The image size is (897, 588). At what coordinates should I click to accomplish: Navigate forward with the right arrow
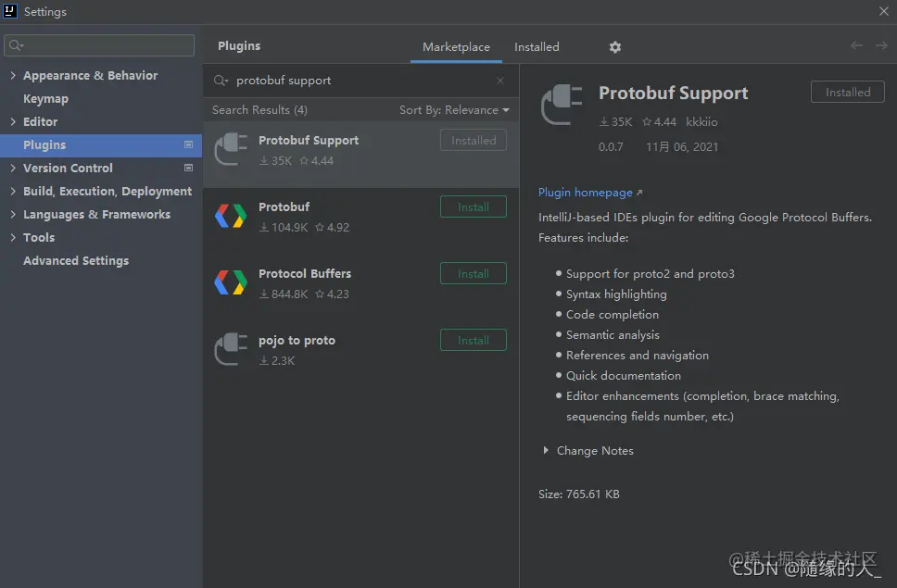pos(881,45)
